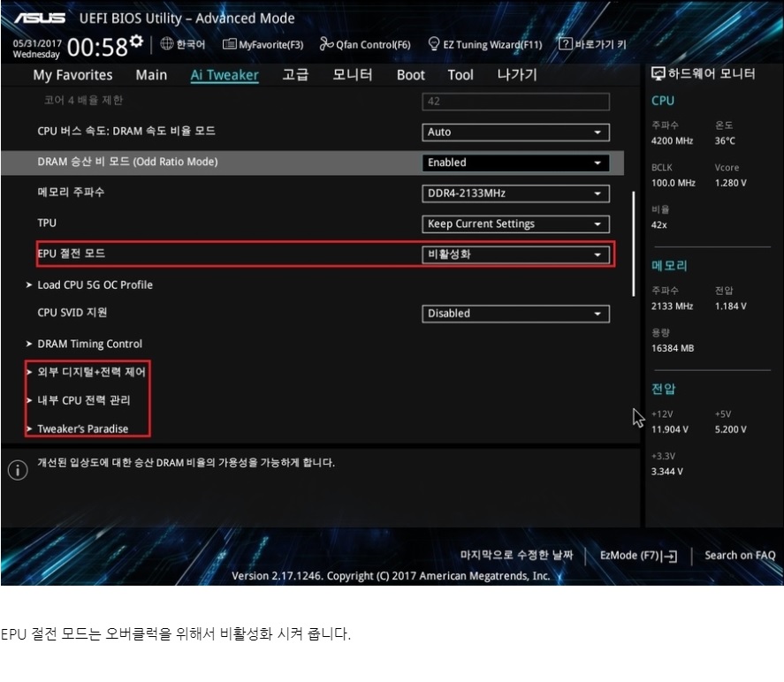Click the MyFavorite(F3) list icon
784x682 pixels.
pos(229,44)
